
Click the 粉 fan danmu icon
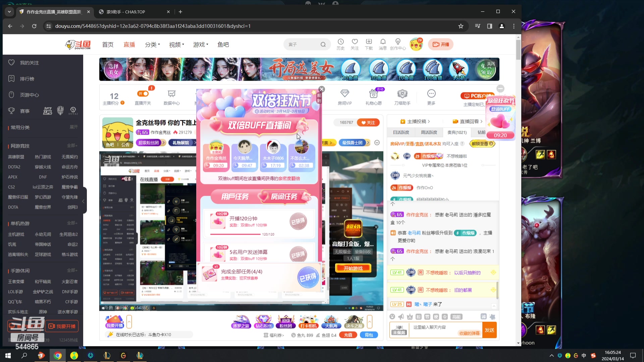click(418, 317)
